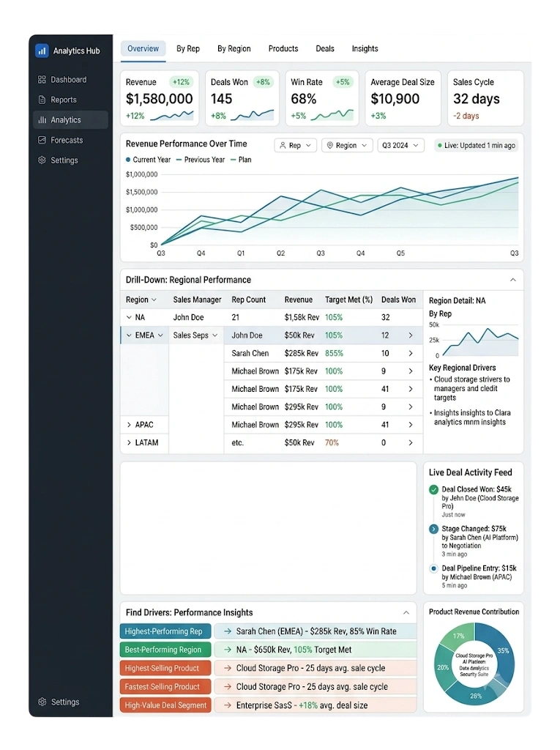560x750 pixels.
Task: Click the Stage Changed arrow icon
Action: pos(434,529)
